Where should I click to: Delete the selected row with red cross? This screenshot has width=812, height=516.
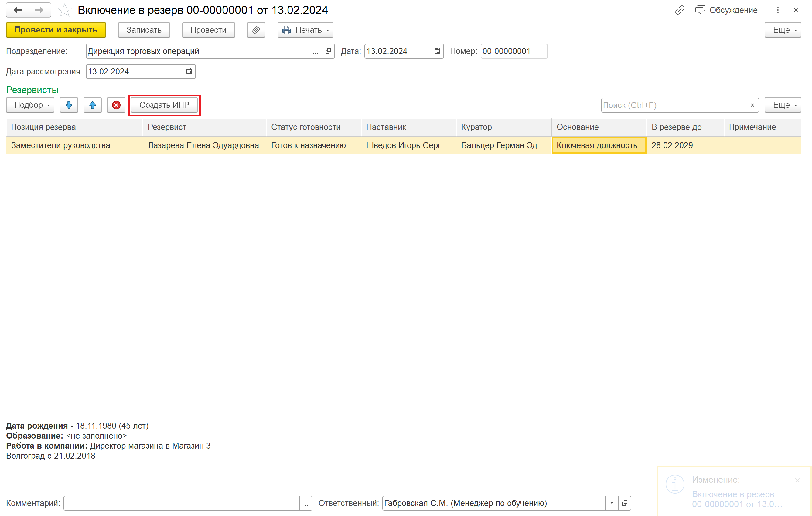pos(116,105)
